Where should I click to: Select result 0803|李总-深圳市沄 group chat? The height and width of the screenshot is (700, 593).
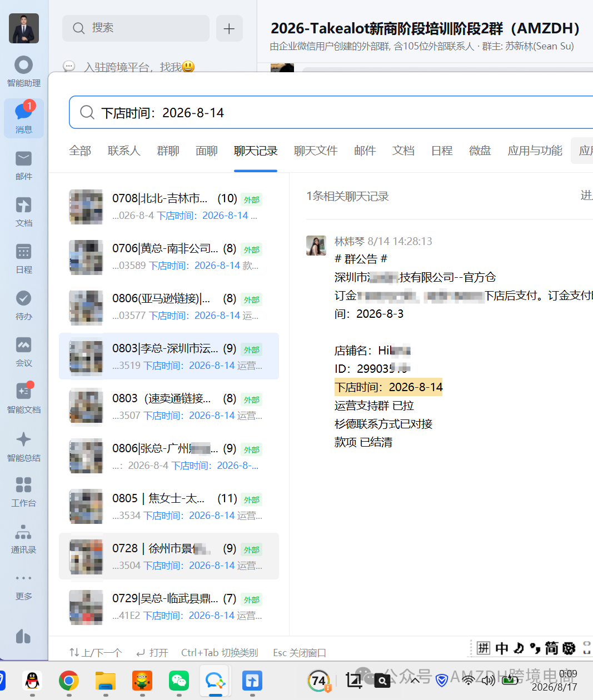(x=169, y=356)
